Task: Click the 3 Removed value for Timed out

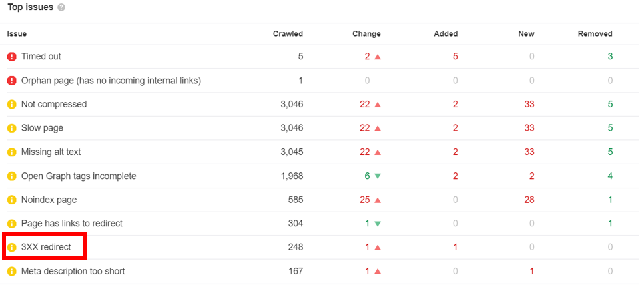Action: (610, 57)
